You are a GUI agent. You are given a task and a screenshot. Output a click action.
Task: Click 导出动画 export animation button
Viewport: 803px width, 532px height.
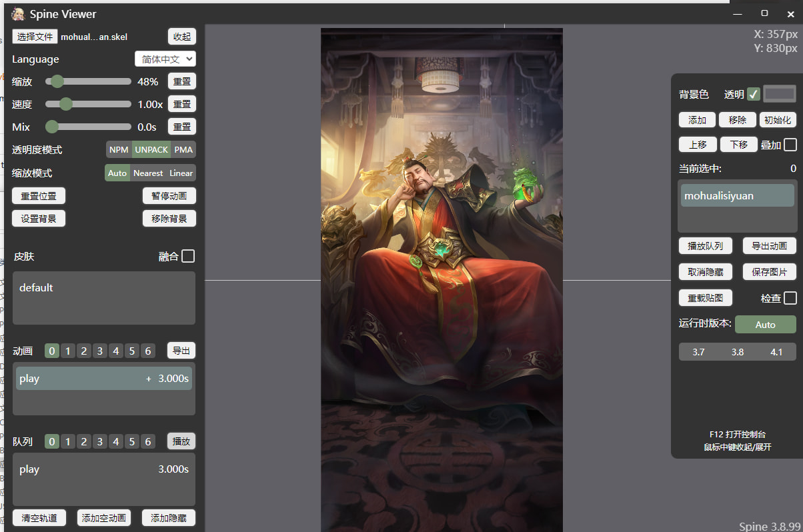(769, 246)
